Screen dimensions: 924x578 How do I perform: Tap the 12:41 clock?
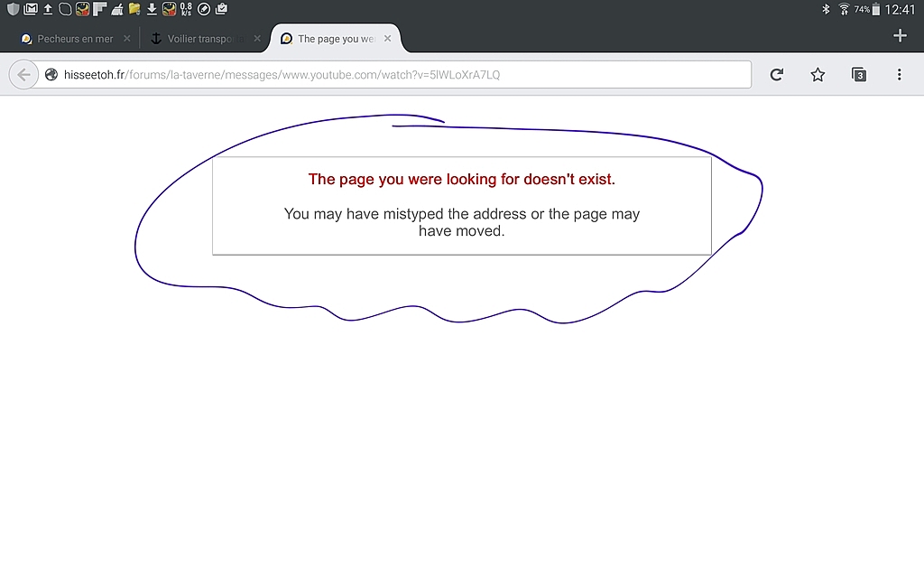pyautogui.click(x=900, y=9)
